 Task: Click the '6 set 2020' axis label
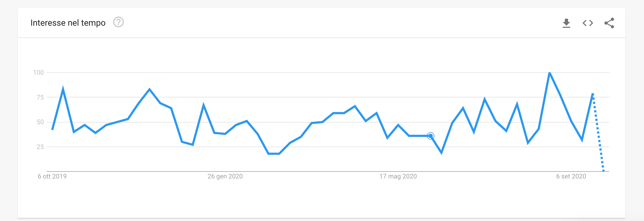[x=571, y=176]
